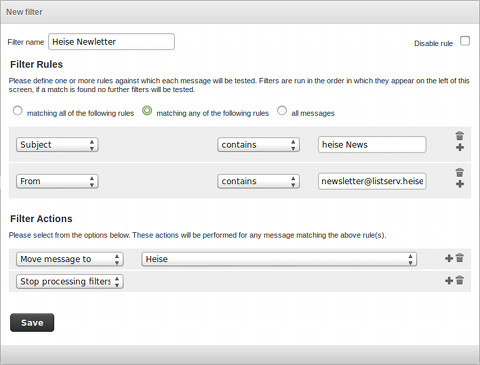Screen dimensions: 480x365
Task: Tick the Disable rule checkbox
Action: coord(465,41)
